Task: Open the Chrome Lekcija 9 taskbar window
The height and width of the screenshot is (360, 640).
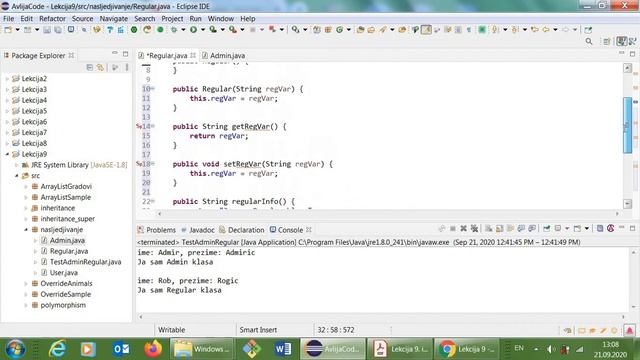Action: tap(467, 349)
